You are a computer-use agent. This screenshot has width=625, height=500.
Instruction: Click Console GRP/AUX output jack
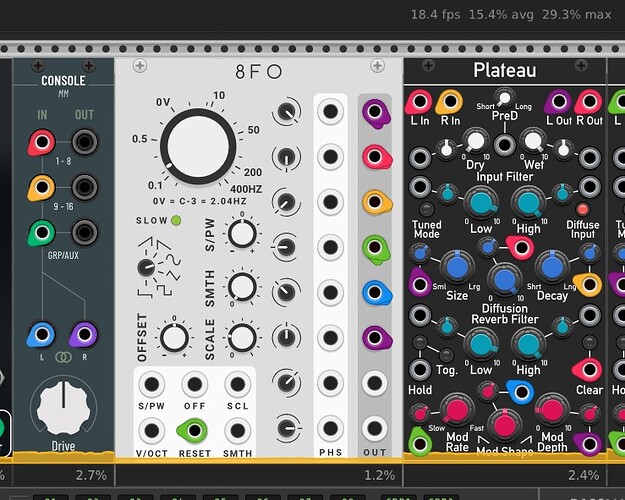(85, 232)
